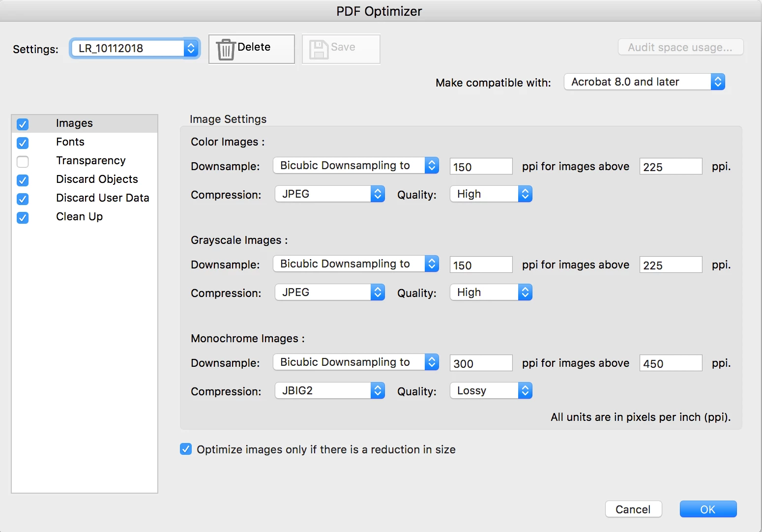This screenshot has height=532, width=762.
Task: Click Monochrome Images threshold ppi field 450
Action: (671, 363)
